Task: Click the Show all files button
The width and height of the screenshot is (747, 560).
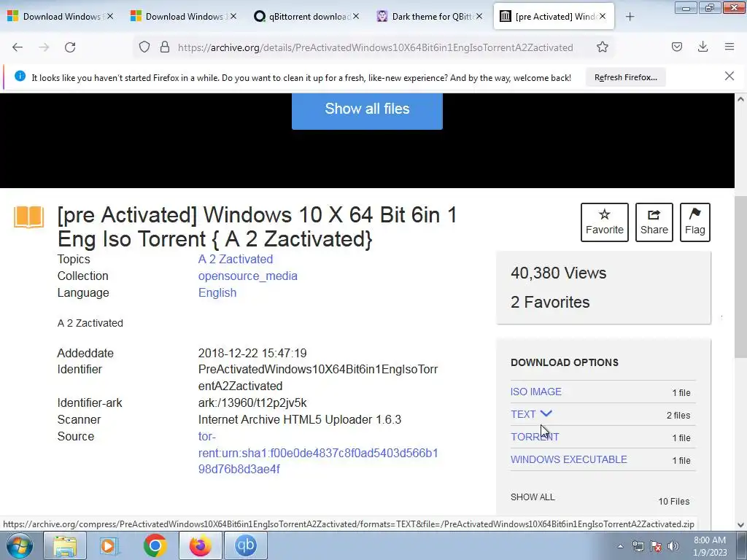Action: click(368, 109)
